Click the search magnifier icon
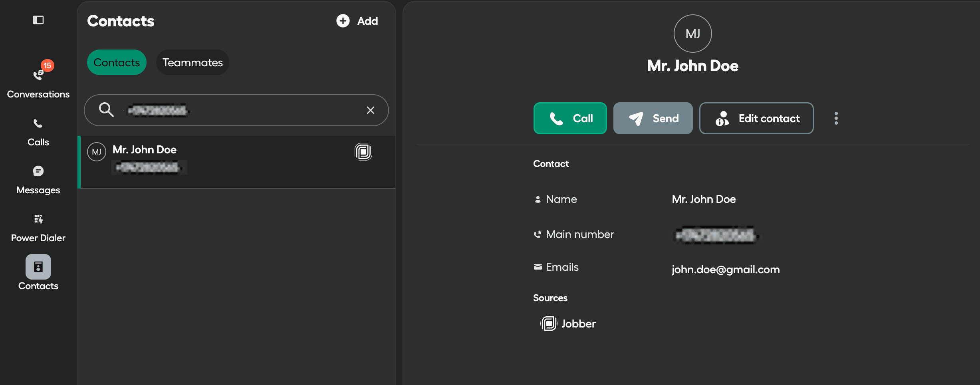Screen dimensions: 980x385 tap(106, 110)
